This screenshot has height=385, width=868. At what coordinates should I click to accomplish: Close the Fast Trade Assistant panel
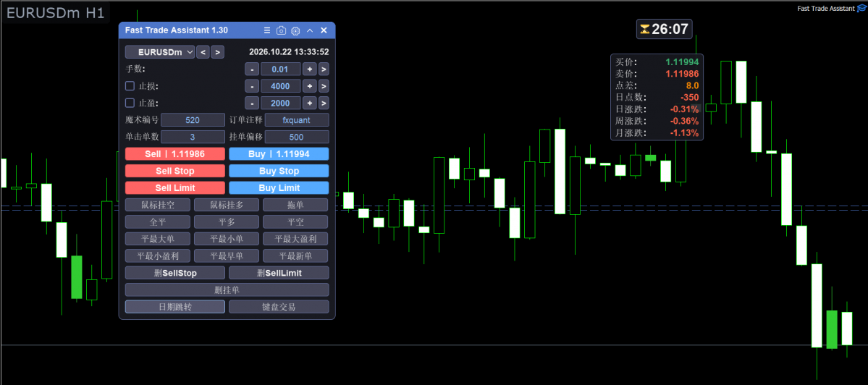click(324, 30)
